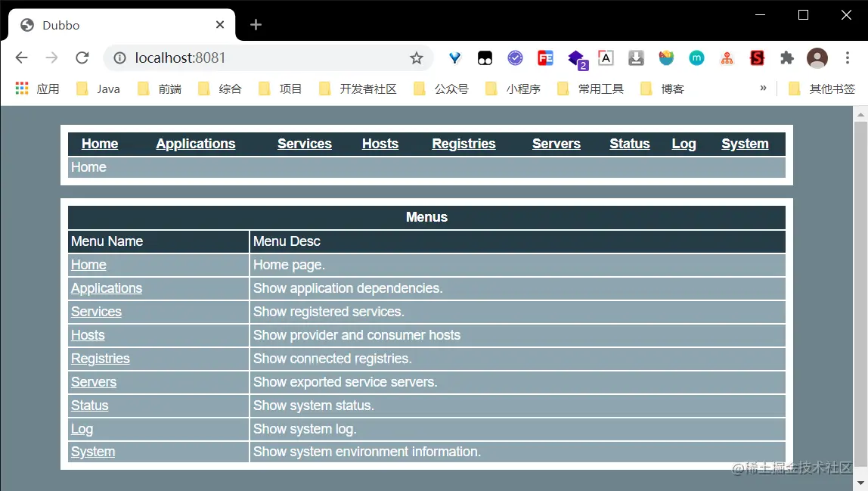Open the 常用工具 bookmarks folder
Viewport: 868px width, 491px height.
coord(591,89)
